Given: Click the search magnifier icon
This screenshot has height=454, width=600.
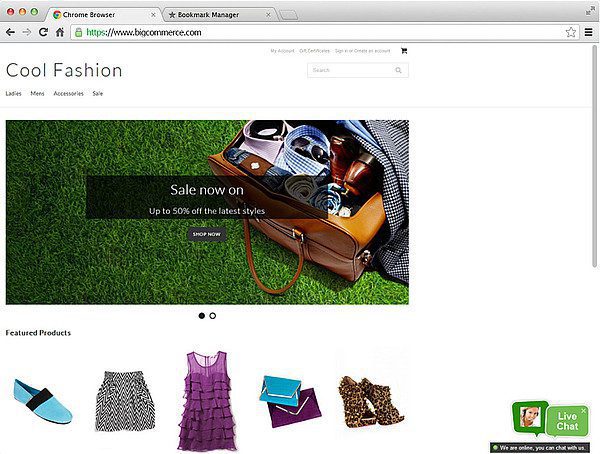Looking at the screenshot, I should click(398, 70).
